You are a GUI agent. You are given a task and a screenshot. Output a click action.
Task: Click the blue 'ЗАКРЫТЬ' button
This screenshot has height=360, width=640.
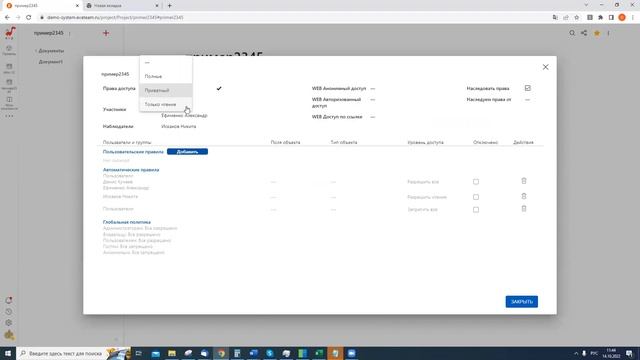pos(522,302)
